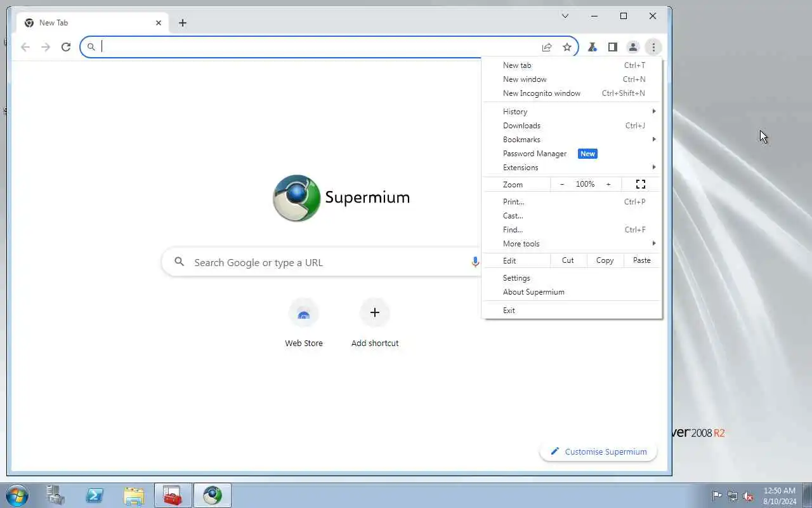
Task: Select Cast... in the menu
Action: click(572, 216)
